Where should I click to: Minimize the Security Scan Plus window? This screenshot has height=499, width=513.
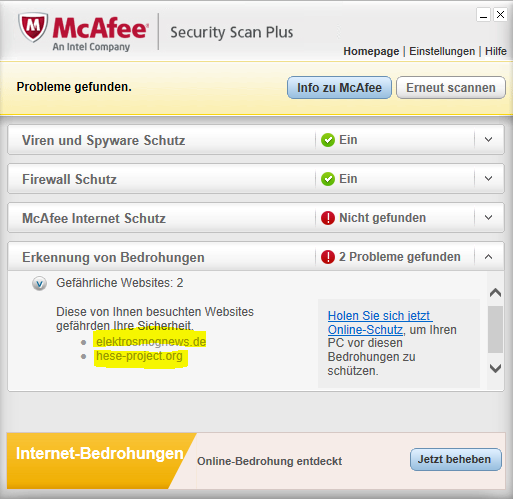coord(483,15)
